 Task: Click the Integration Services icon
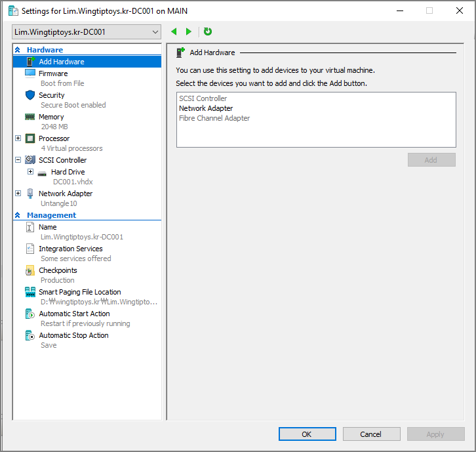[x=30, y=249]
